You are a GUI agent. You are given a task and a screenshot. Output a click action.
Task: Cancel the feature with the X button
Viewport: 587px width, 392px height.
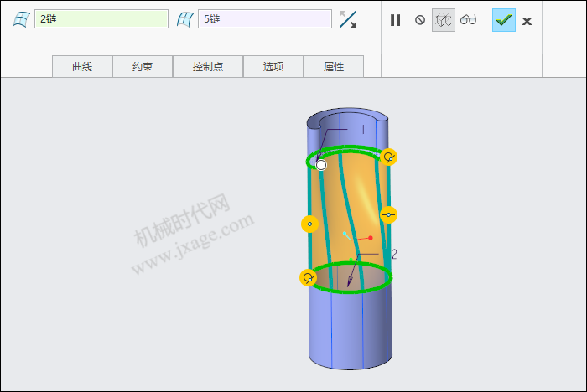click(527, 21)
